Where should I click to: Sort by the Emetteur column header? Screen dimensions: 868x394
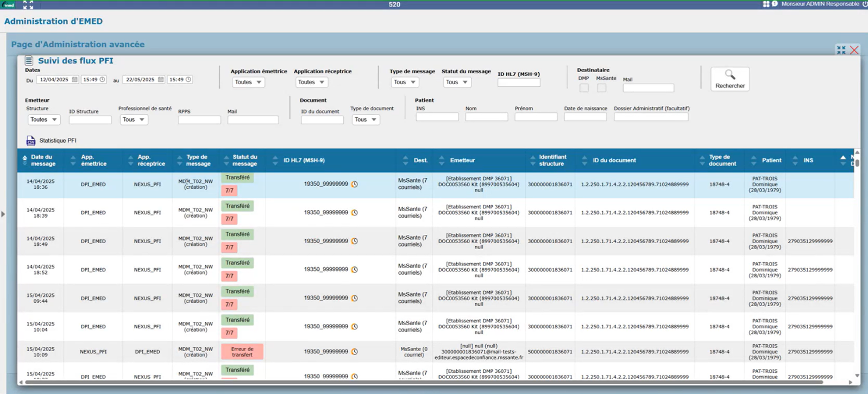pos(462,161)
